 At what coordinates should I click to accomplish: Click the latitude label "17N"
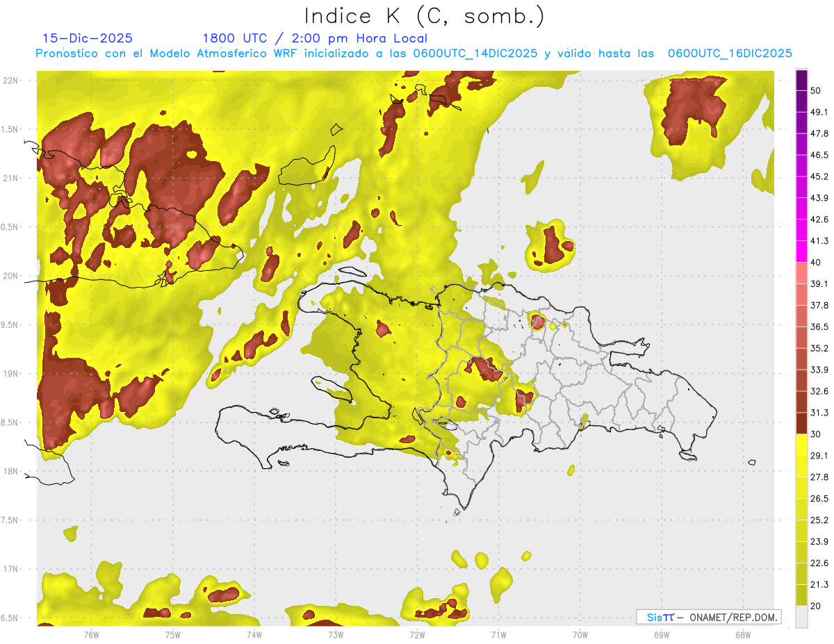pyautogui.click(x=11, y=569)
